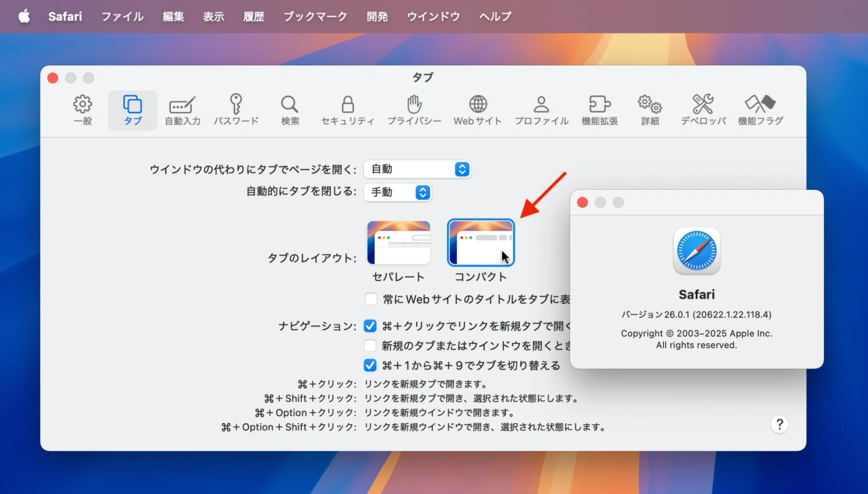Select the 機能拡張 (Extensions) icon

click(x=599, y=109)
